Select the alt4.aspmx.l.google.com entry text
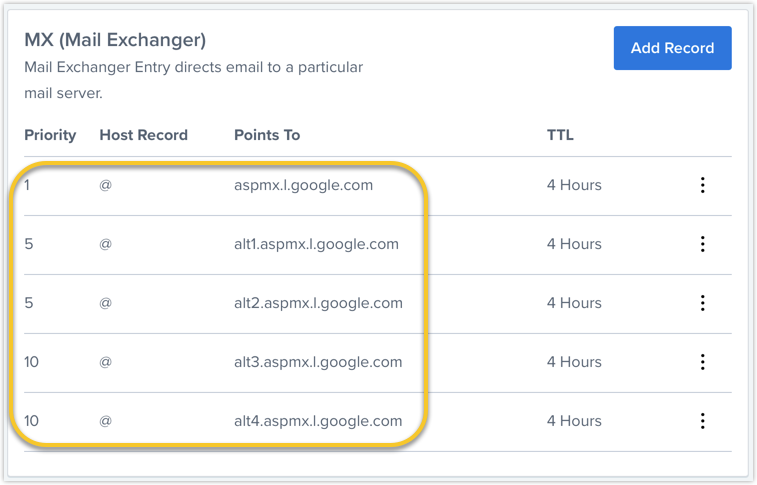The width and height of the screenshot is (757, 485). (x=318, y=421)
